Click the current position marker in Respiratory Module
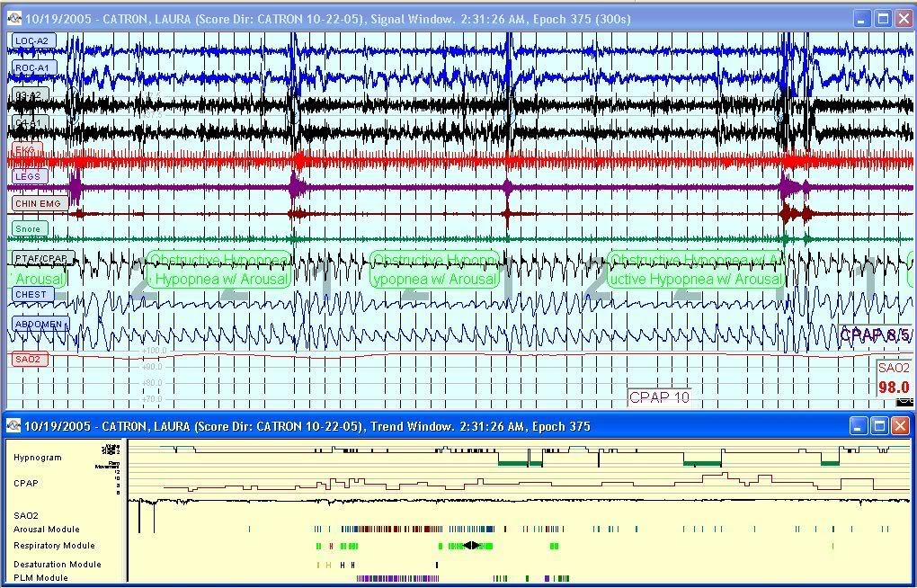 click(x=473, y=546)
